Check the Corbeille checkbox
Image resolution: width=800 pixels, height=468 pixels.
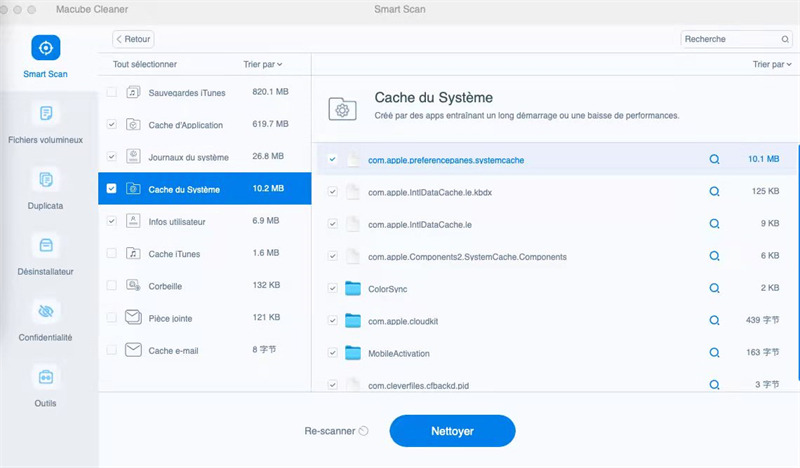[111, 285]
